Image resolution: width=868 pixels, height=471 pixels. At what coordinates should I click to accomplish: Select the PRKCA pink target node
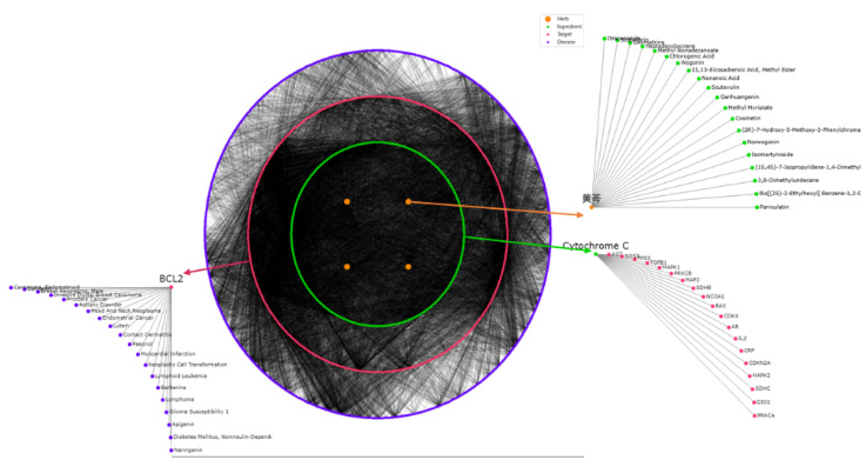pyautogui.click(x=755, y=416)
